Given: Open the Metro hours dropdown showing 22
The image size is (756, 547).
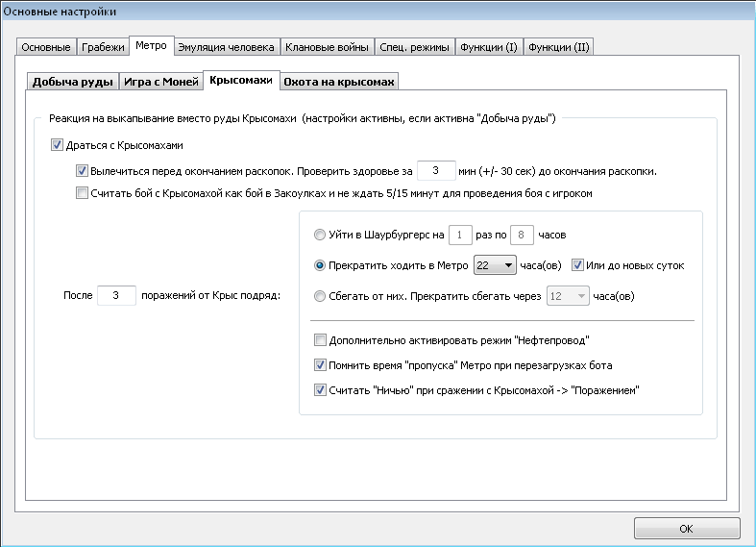Looking at the screenshot, I should (495, 265).
